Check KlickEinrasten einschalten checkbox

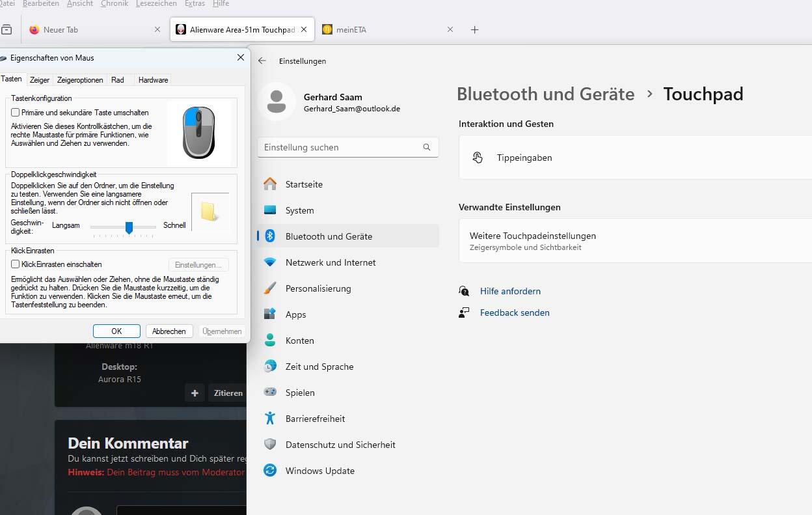tap(16, 264)
